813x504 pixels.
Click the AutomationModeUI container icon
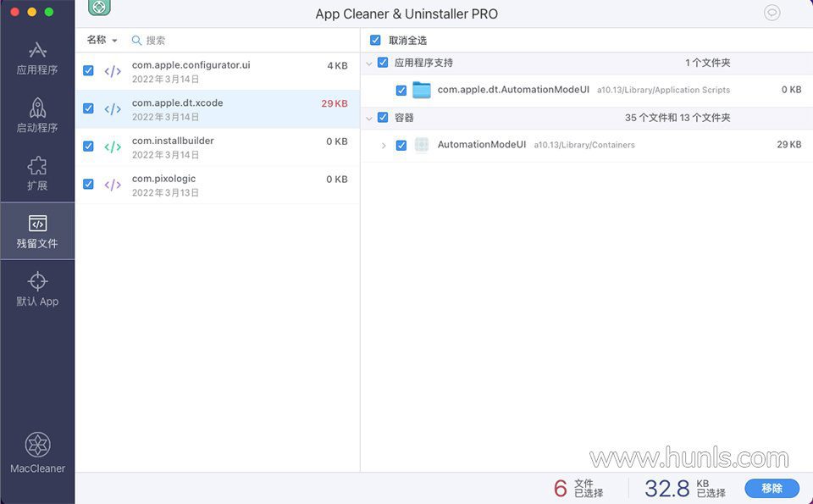pos(422,145)
